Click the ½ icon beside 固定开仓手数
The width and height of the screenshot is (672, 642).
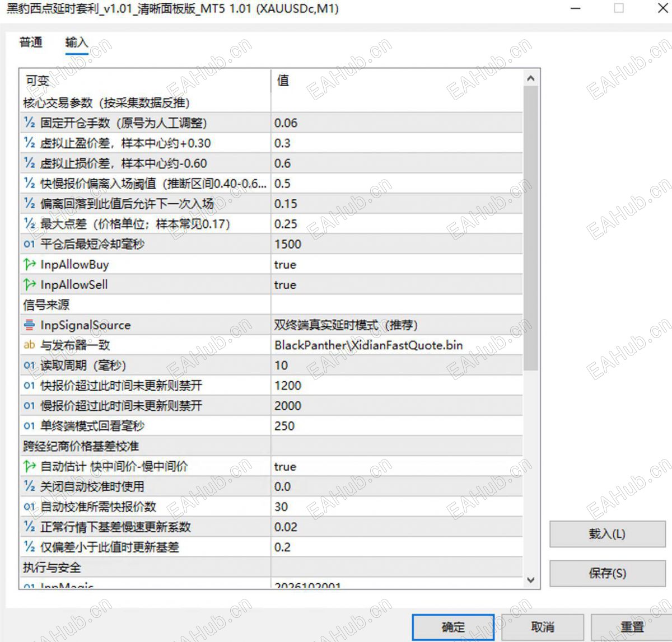pos(29,123)
